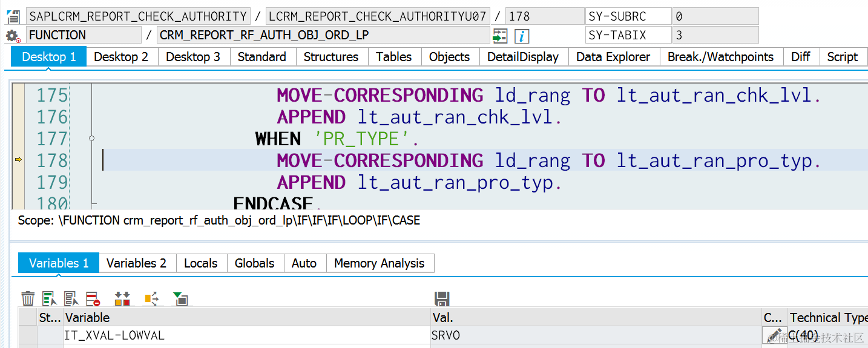Click the line number field showing 178
This screenshot has height=348, width=868.
tap(544, 16)
